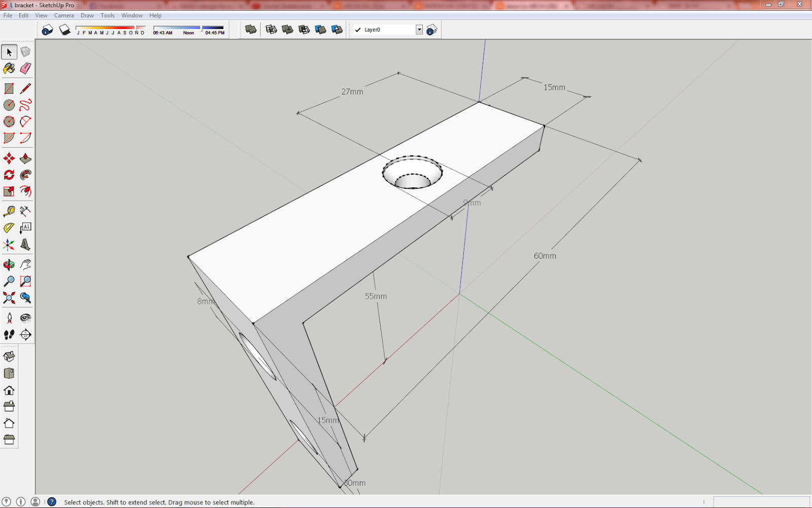Activate the Offset tool

coord(25,191)
